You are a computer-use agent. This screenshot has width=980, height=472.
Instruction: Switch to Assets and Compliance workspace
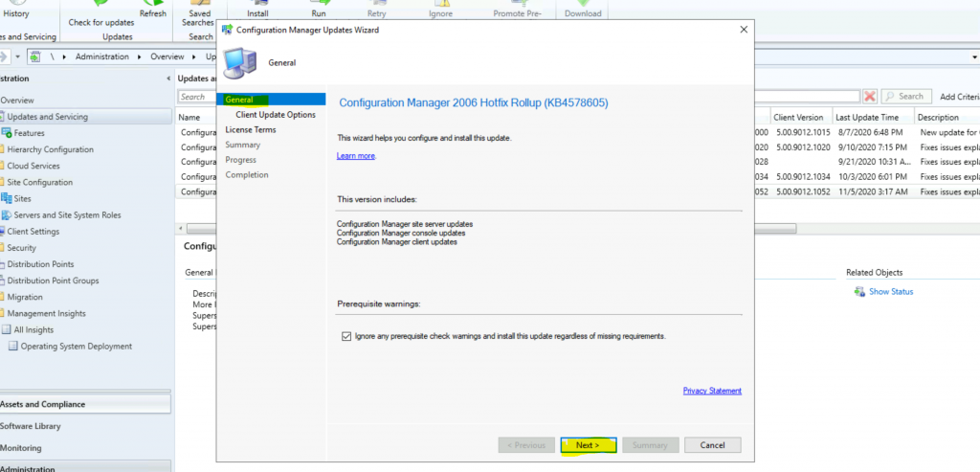[x=85, y=404]
